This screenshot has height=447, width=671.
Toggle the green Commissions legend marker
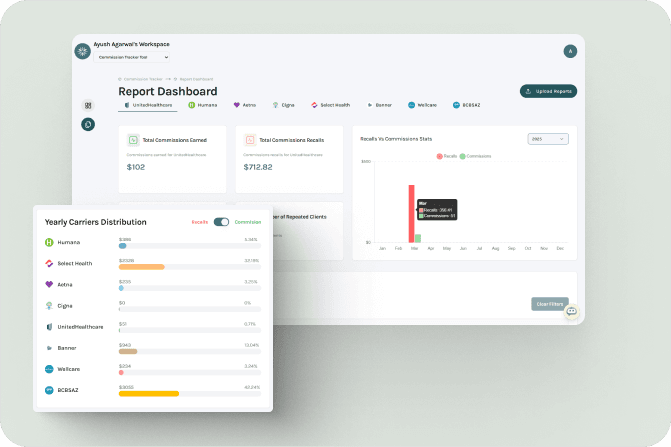[463, 156]
